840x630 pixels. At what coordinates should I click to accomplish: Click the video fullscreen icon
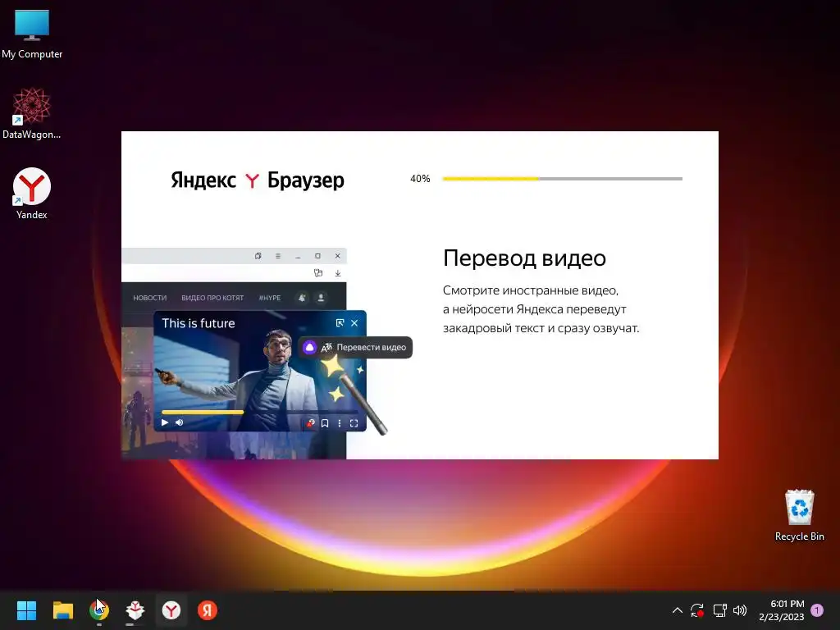pos(354,423)
